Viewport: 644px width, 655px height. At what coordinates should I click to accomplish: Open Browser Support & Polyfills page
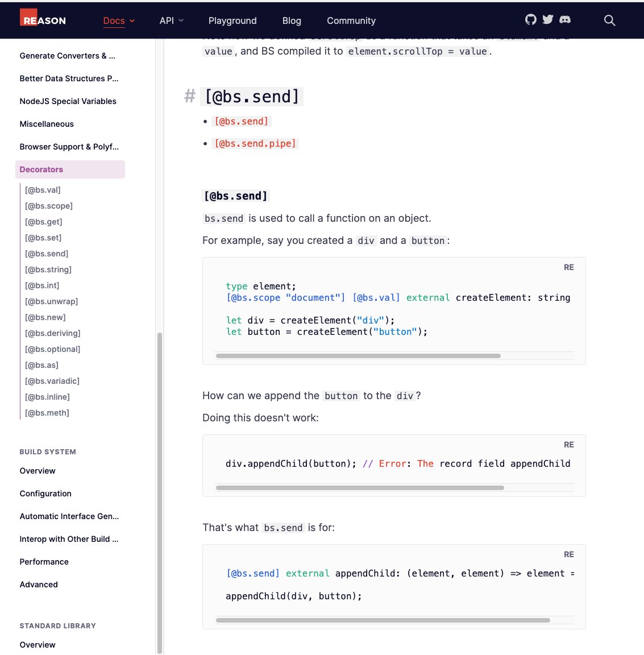click(x=69, y=147)
